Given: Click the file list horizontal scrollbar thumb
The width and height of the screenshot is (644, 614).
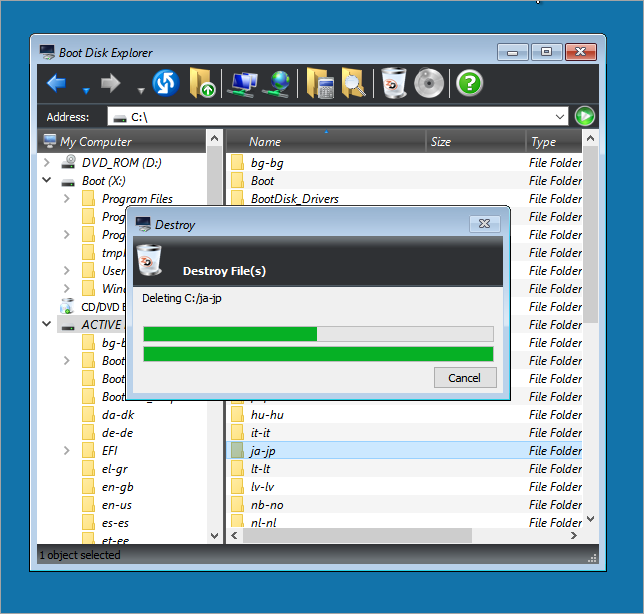Looking at the screenshot, I should tap(357, 536).
